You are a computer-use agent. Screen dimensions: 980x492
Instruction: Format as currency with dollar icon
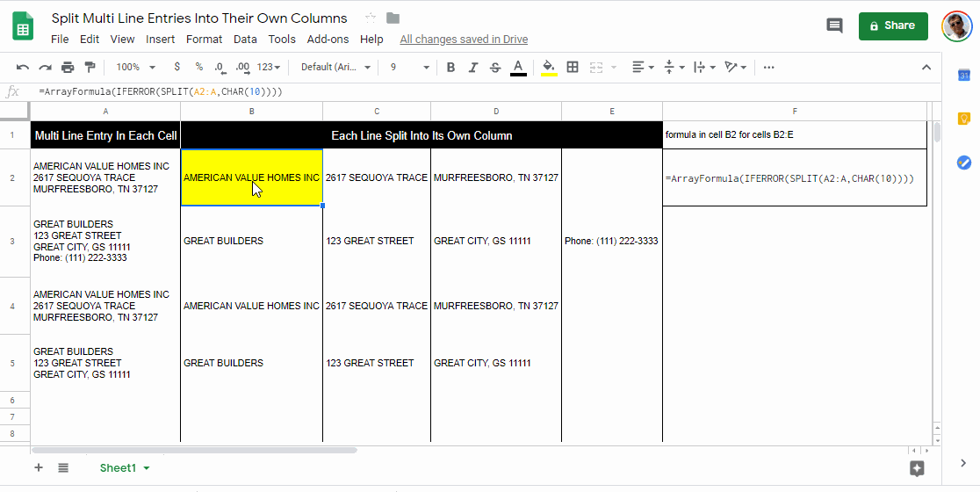177,67
